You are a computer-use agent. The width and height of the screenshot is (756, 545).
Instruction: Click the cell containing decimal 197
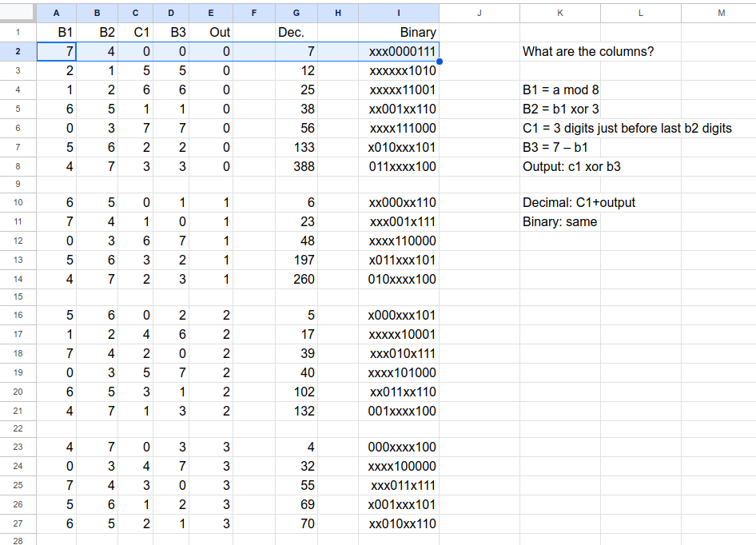[296, 260]
